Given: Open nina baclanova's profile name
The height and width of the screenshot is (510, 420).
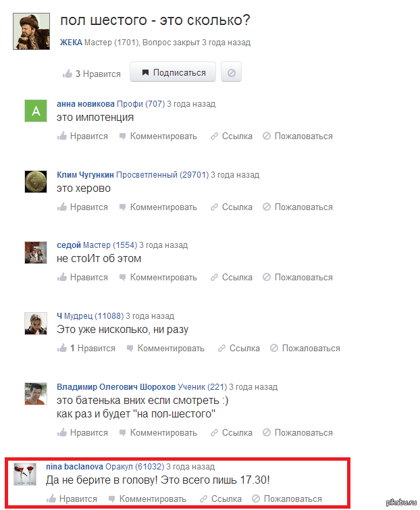Looking at the screenshot, I should point(74,467).
